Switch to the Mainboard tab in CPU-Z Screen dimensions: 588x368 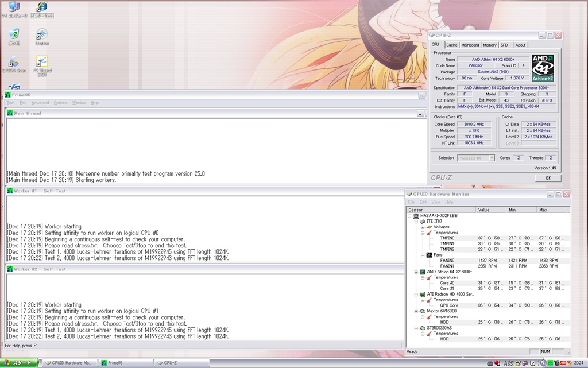pos(470,45)
